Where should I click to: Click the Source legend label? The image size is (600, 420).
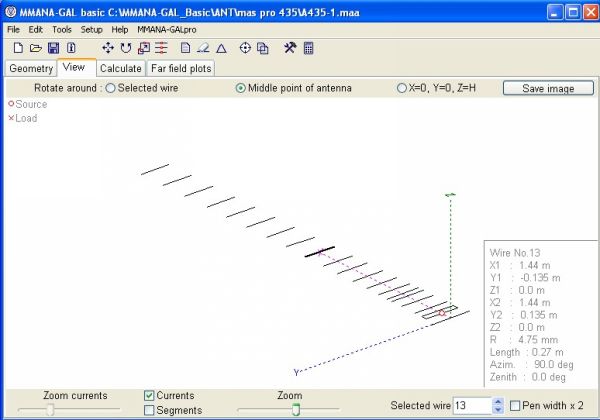pyautogui.click(x=31, y=104)
